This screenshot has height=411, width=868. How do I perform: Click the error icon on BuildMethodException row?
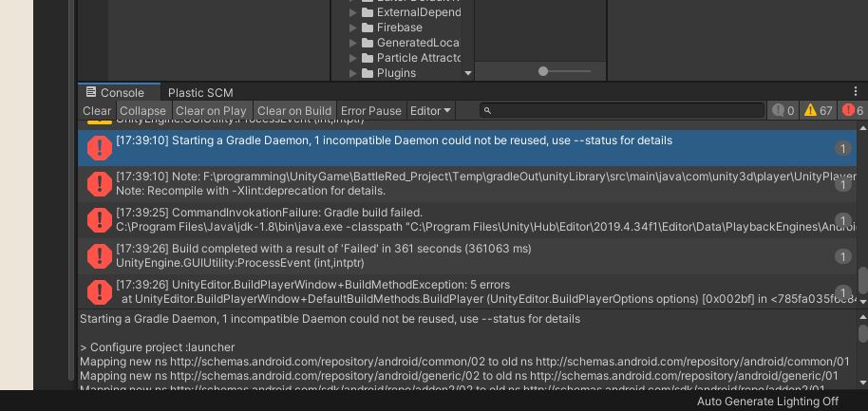pyautogui.click(x=100, y=292)
